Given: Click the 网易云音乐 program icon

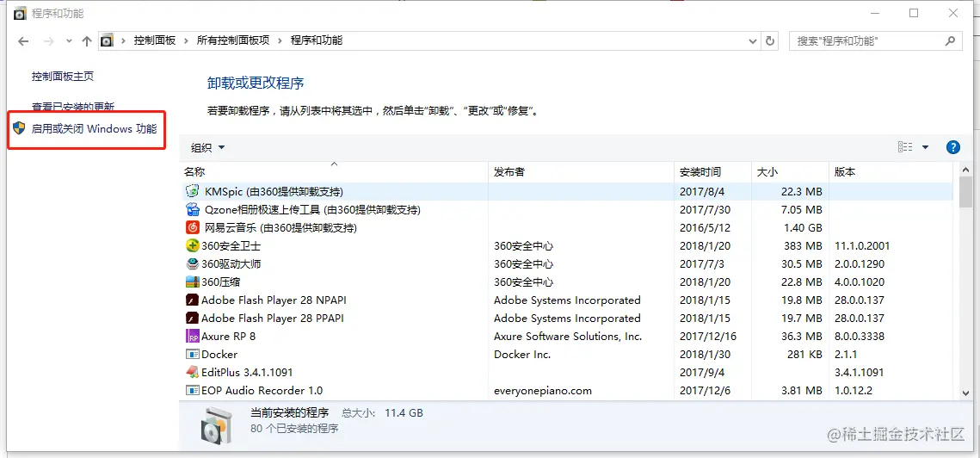Looking at the screenshot, I should 193,227.
